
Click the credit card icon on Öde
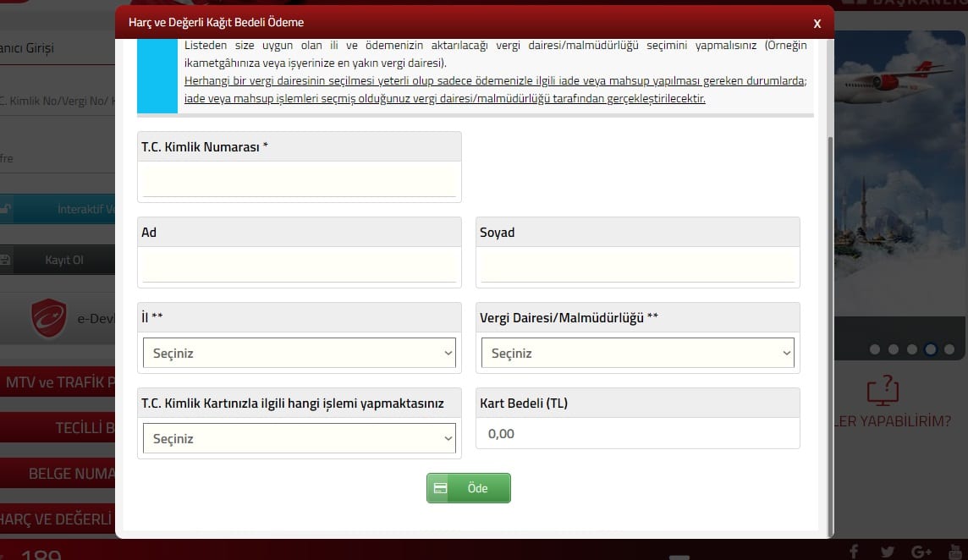coord(440,488)
